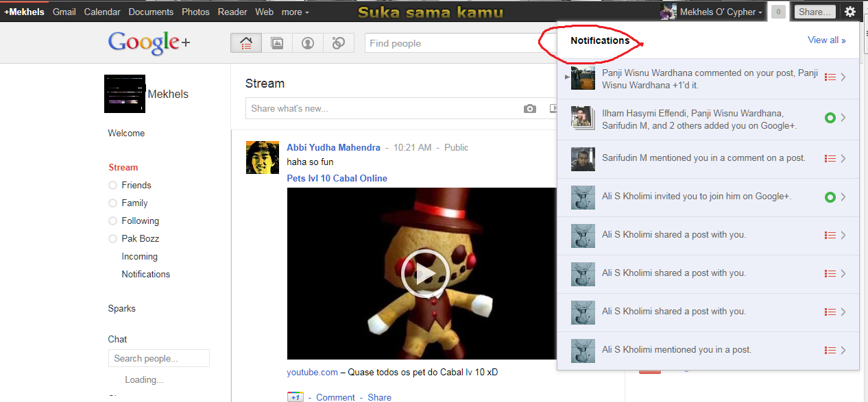
Task: Open Gmail from top bar
Action: coord(64,12)
